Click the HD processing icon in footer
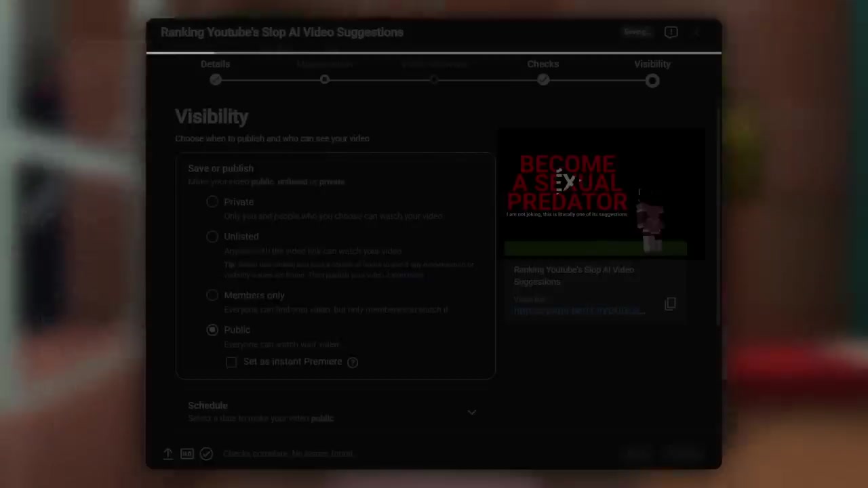This screenshot has width=868, height=488. tap(186, 453)
